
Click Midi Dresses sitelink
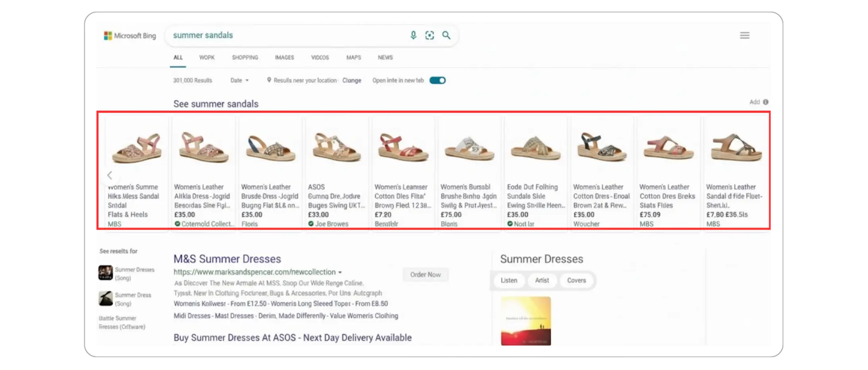pos(192,316)
